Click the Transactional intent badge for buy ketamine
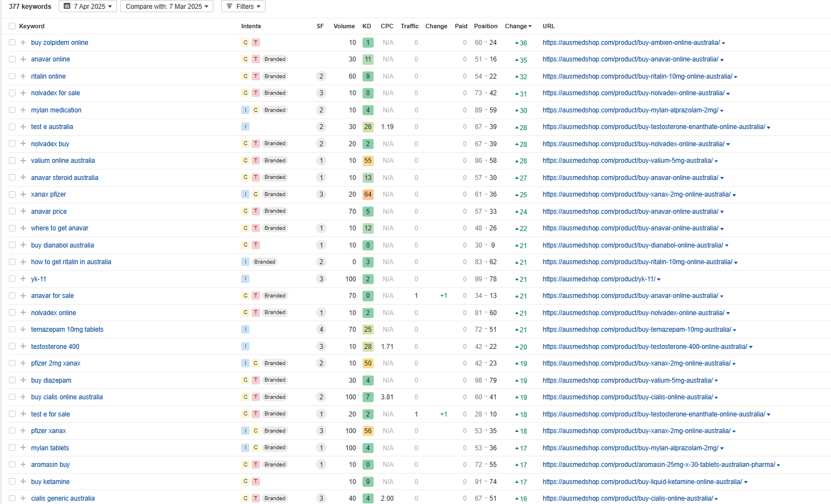Viewport: 831px width, 504px height. 256,482
